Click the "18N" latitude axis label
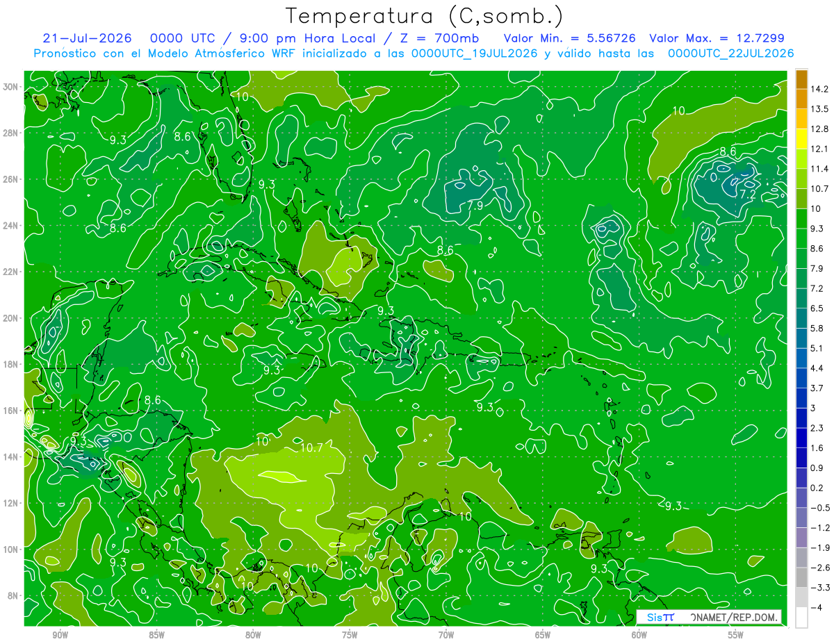Image resolution: width=834 pixels, height=644 pixels. [12, 364]
